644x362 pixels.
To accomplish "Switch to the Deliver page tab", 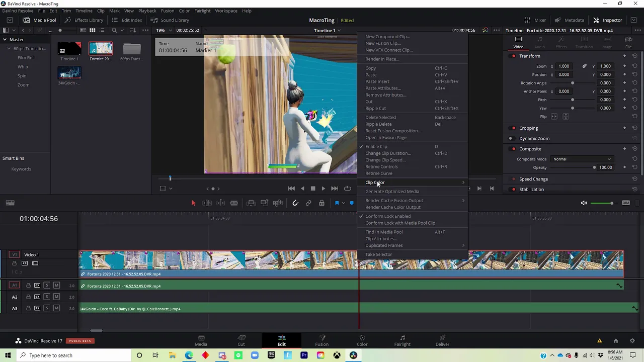I will (442, 340).
